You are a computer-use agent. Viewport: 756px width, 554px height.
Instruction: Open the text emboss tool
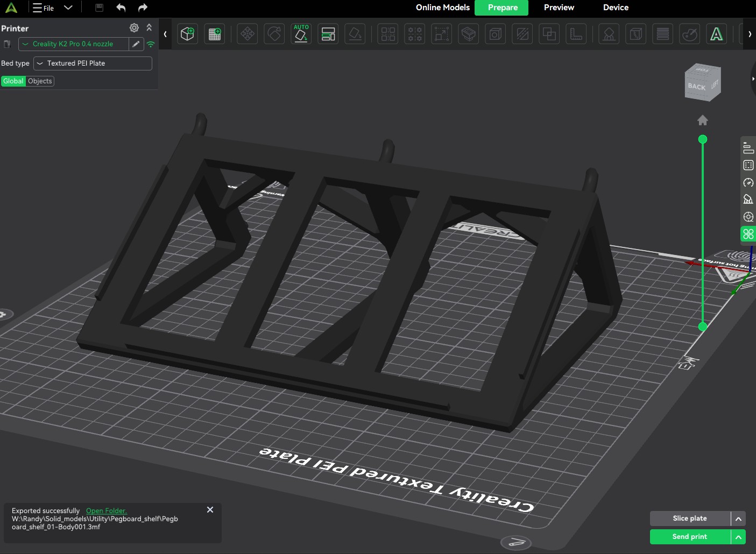717,34
